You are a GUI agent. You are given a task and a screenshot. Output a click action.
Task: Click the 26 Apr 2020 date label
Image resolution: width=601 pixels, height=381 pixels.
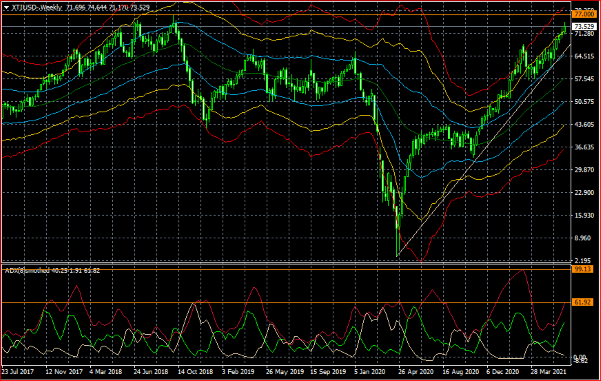click(415, 371)
